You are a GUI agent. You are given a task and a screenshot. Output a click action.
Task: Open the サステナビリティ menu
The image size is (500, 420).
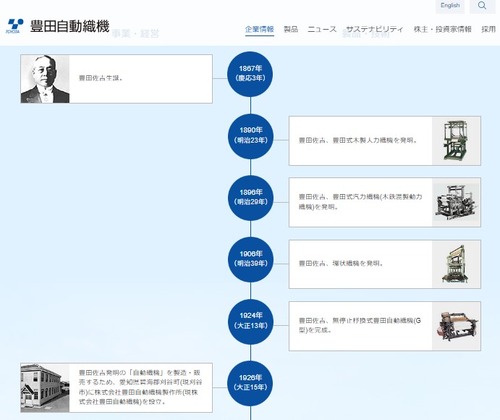pyautogui.click(x=375, y=29)
